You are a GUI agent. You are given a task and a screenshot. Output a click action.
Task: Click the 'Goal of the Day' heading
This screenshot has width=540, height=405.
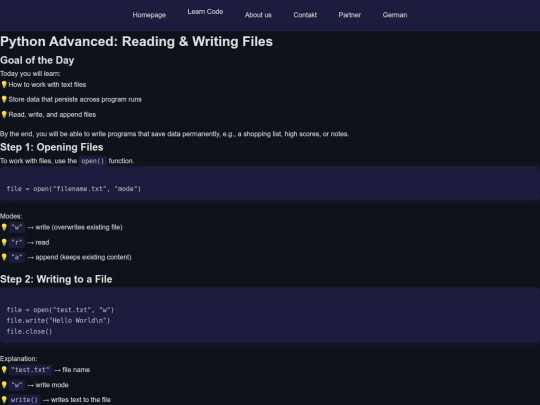point(37,60)
